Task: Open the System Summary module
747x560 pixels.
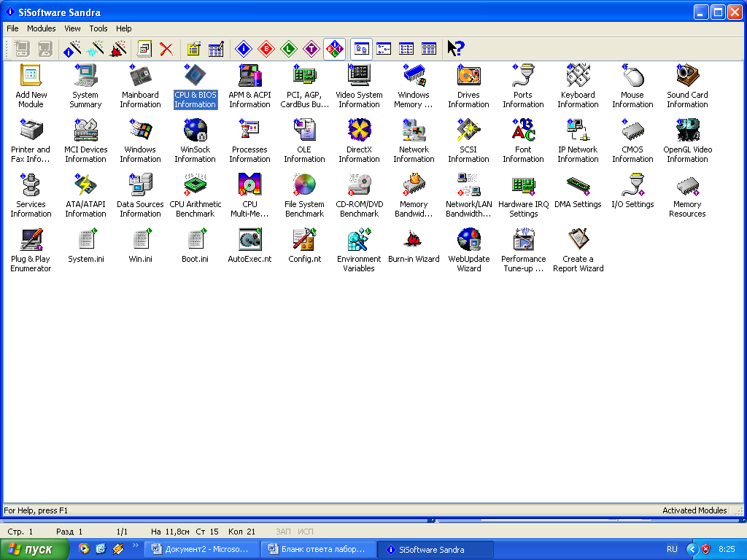Action: [x=86, y=86]
